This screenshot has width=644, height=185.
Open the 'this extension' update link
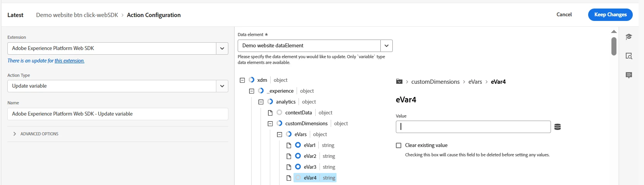click(x=69, y=61)
